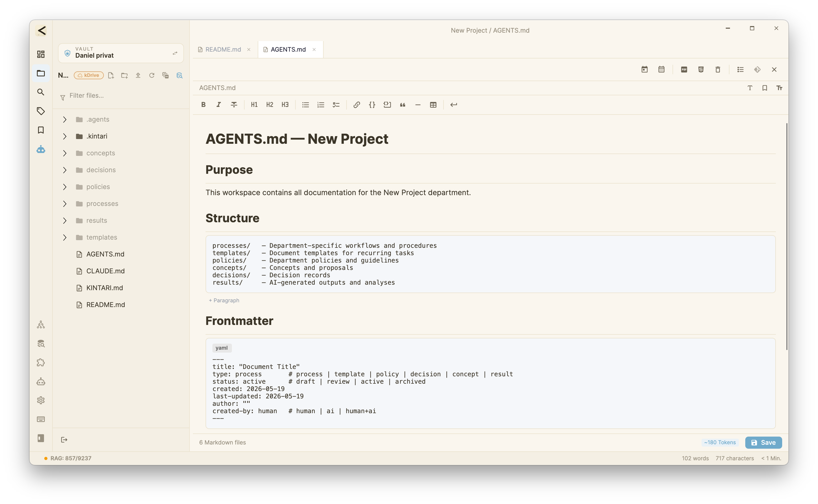
Task: Insert today's date calendar icon
Action: tap(645, 69)
